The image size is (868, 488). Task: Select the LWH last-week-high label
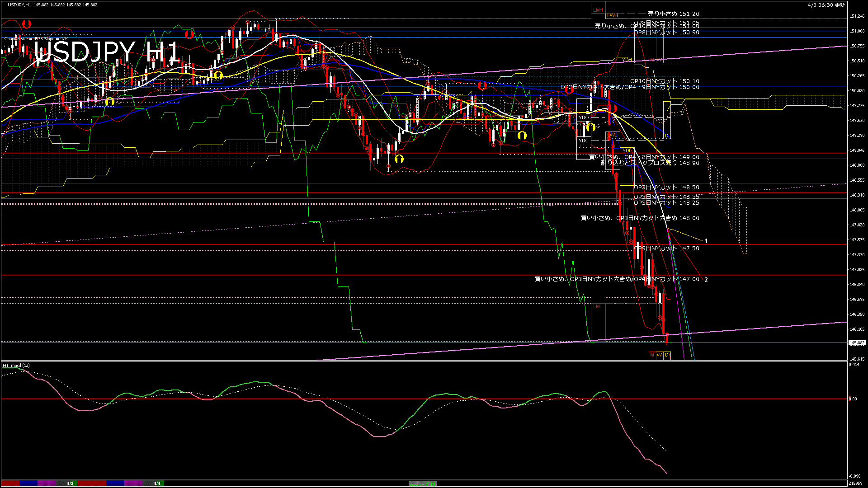click(x=612, y=15)
